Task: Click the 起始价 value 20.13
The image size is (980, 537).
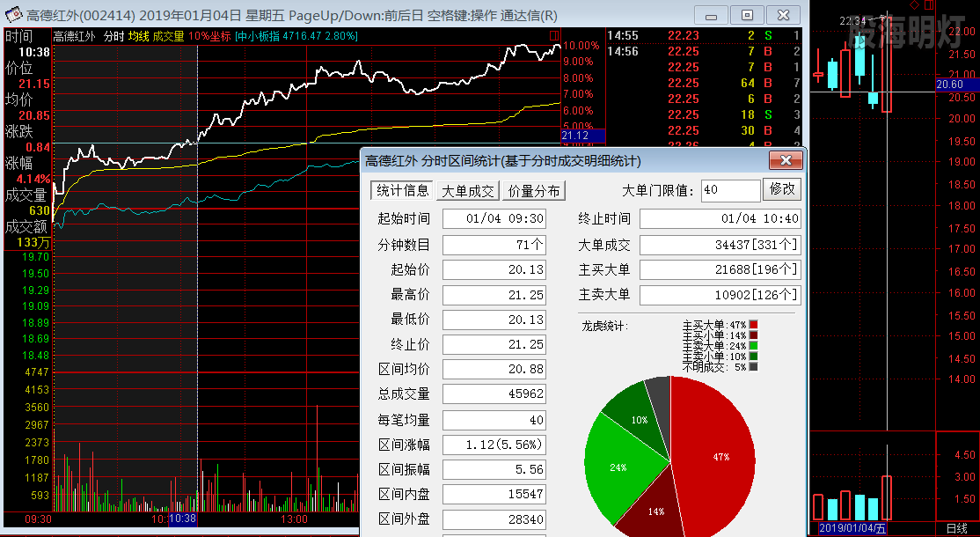Action: coord(494,269)
